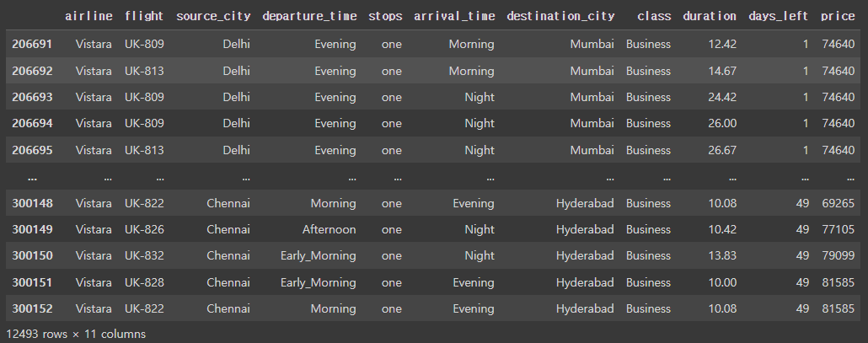
Task: Click row index 300152
Action: coord(32,308)
